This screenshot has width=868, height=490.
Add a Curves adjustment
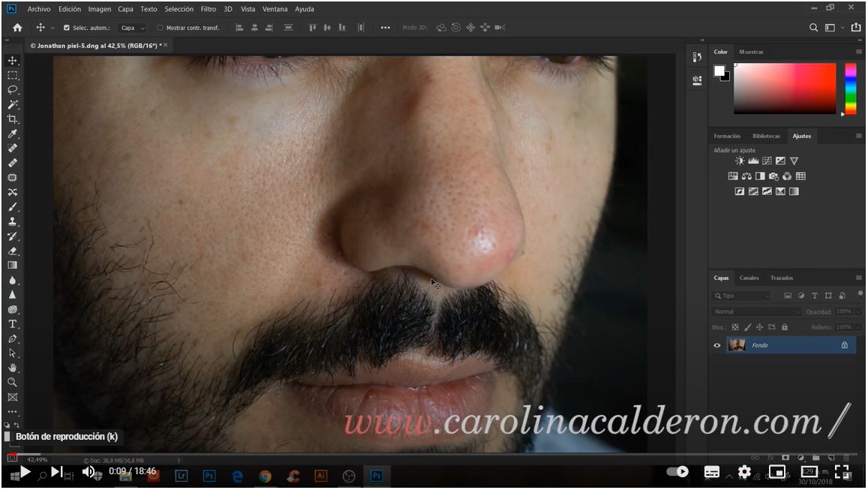point(767,161)
